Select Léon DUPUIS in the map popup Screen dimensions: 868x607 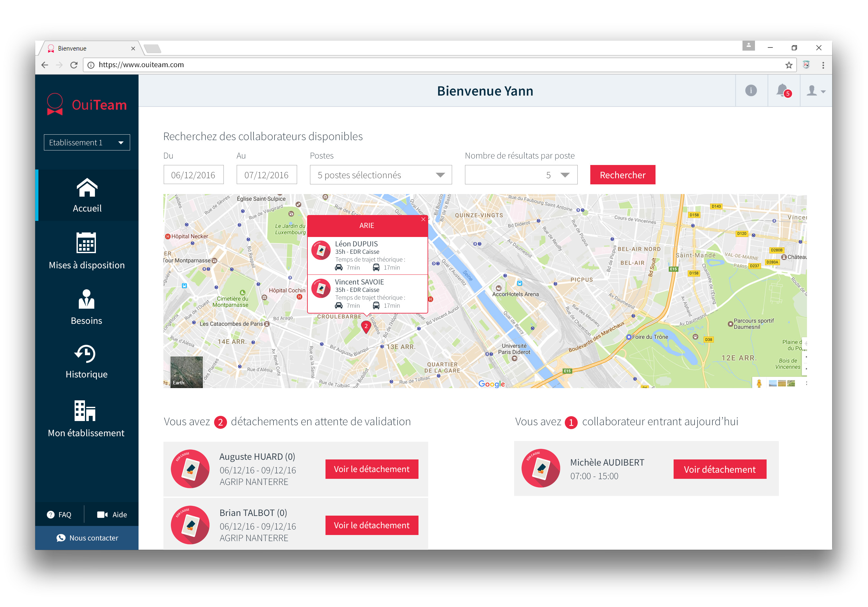point(367,255)
